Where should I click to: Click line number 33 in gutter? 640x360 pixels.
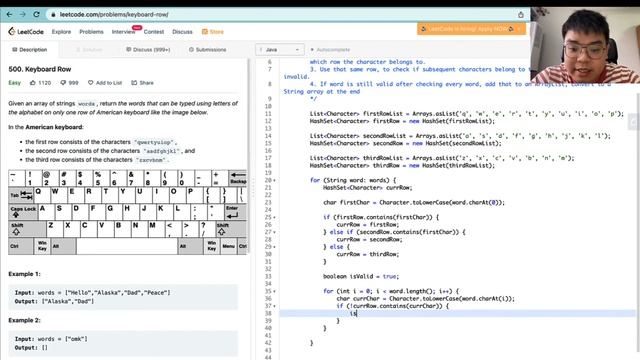pos(268,276)
